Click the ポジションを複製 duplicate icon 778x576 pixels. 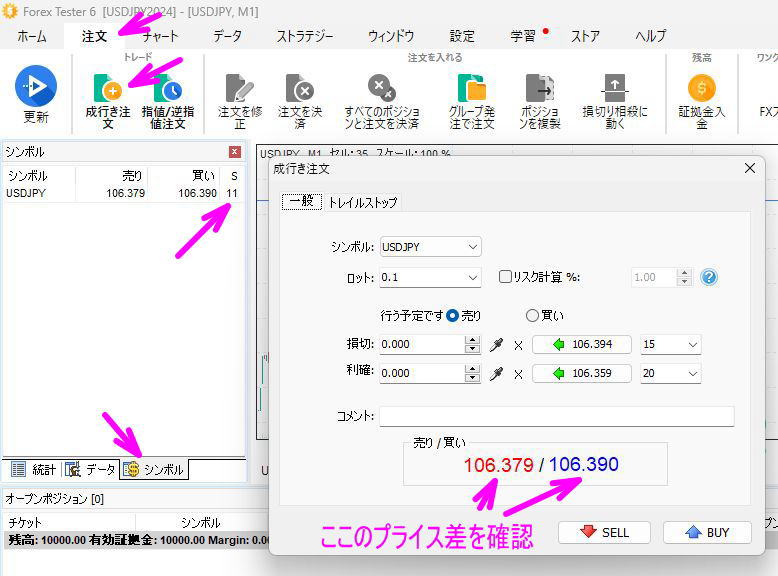pos(540,88)
